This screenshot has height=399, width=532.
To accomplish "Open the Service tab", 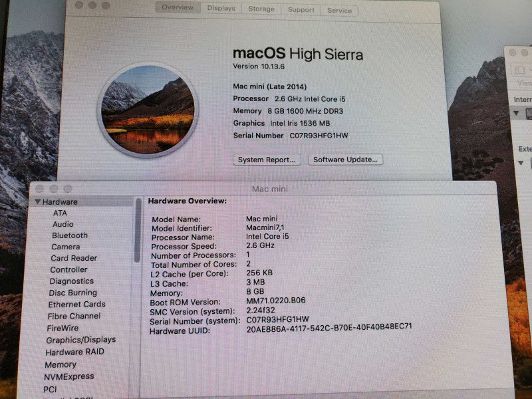I will (339, 11).
